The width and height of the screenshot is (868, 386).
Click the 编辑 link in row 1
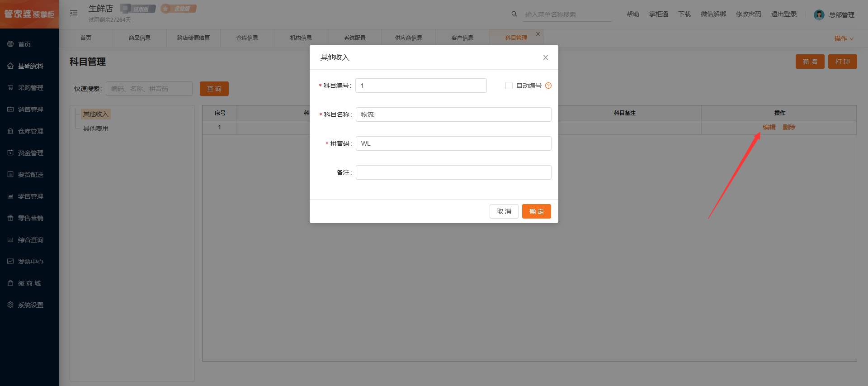click(769, 127)
